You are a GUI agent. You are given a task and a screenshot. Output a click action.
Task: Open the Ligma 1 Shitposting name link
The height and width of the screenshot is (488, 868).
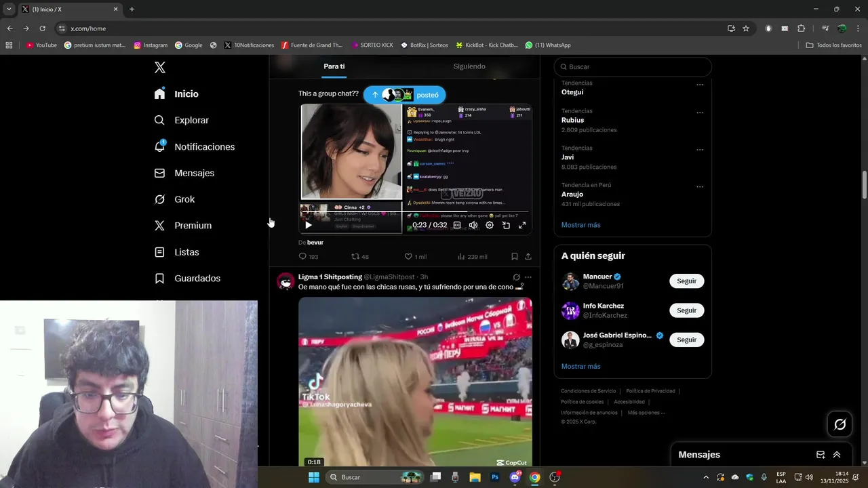[x=330, y=277]
